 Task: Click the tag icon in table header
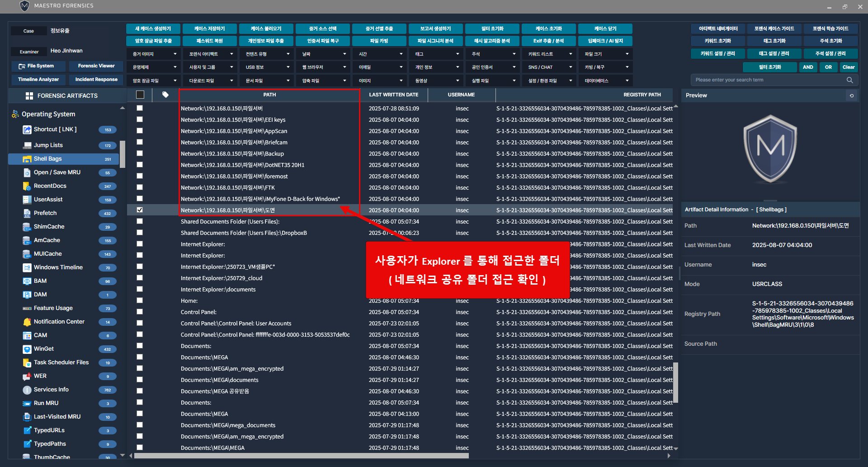[165, 95]
